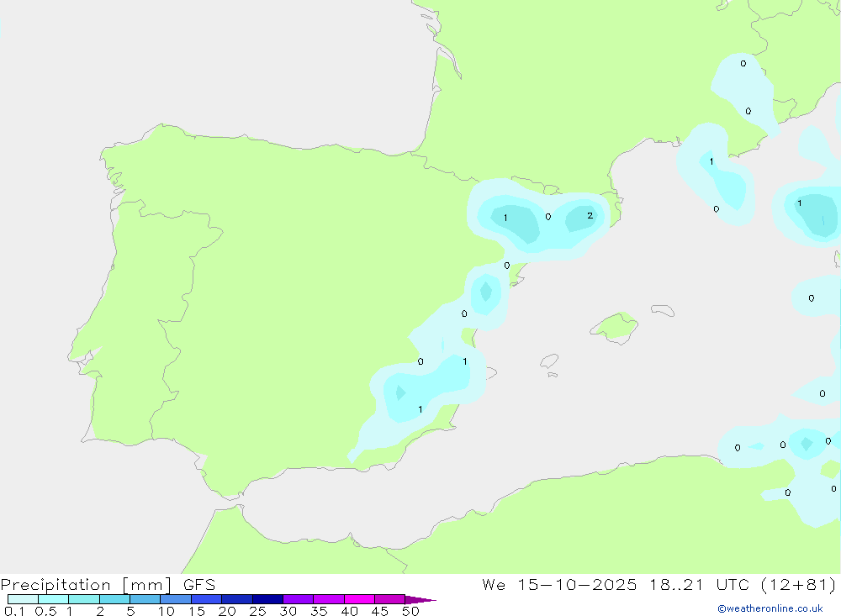Click the legend label '40'
Viewport: 841px width, 616px height.
coord(349,611)
